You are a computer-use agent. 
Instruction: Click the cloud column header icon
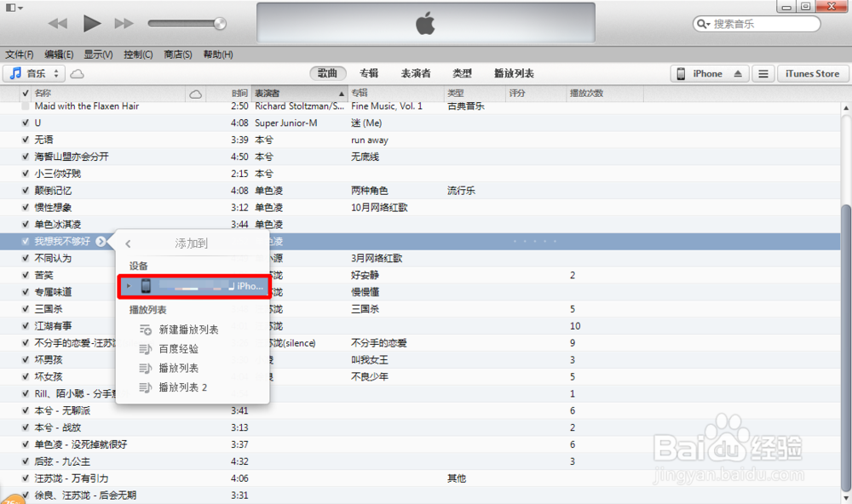click(x=196, y=94)
